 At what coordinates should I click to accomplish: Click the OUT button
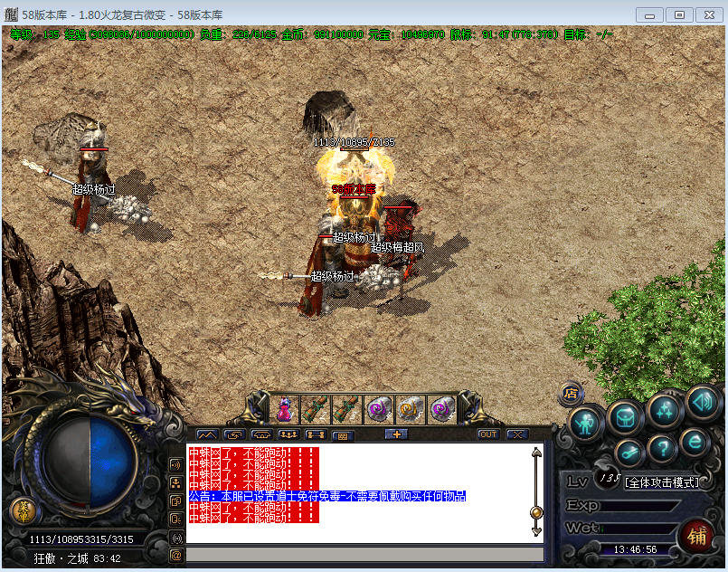coord(488,434)
